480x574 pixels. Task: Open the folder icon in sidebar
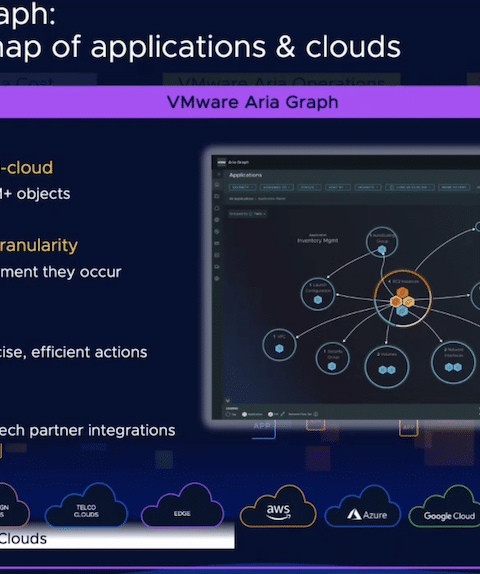(x=217, y=196)
